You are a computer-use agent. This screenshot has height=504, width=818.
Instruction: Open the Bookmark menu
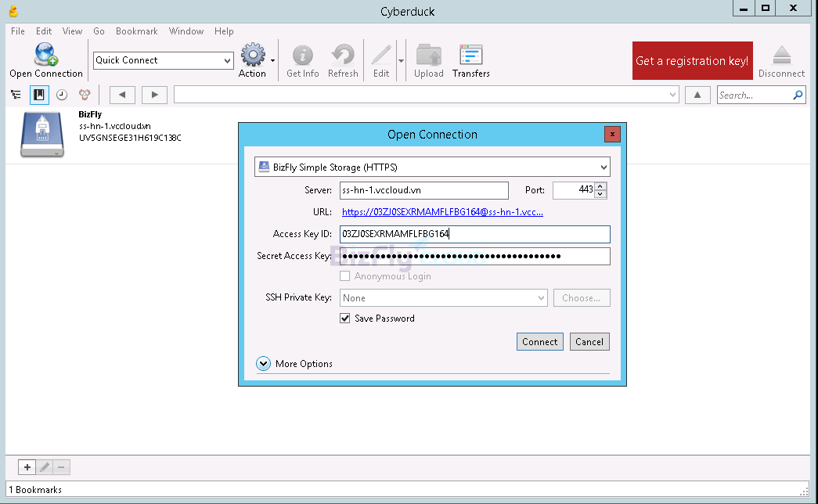(136, 31)
